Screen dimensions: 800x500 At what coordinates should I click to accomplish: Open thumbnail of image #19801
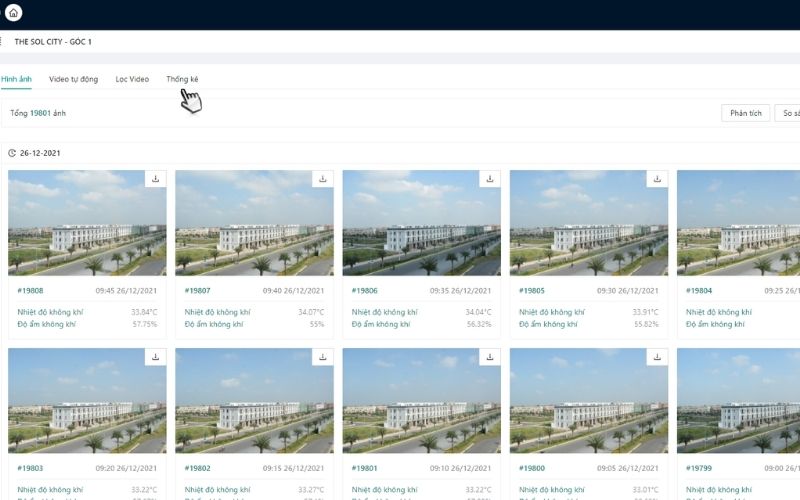(421, 401)
